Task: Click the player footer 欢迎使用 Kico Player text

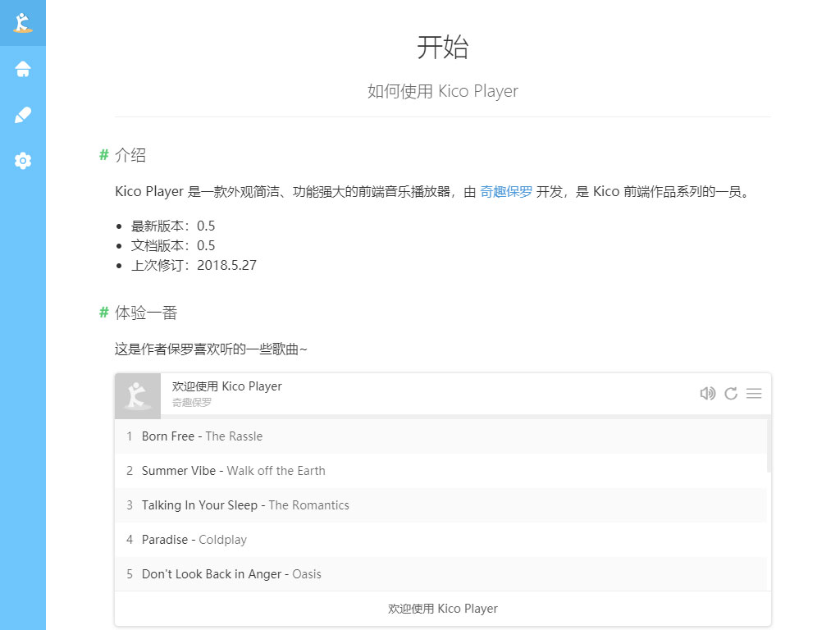Action: click(443, 609)
